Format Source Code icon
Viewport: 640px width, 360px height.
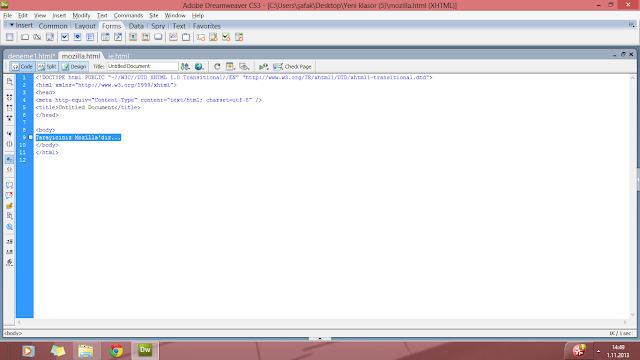click(x=9, y=262)
